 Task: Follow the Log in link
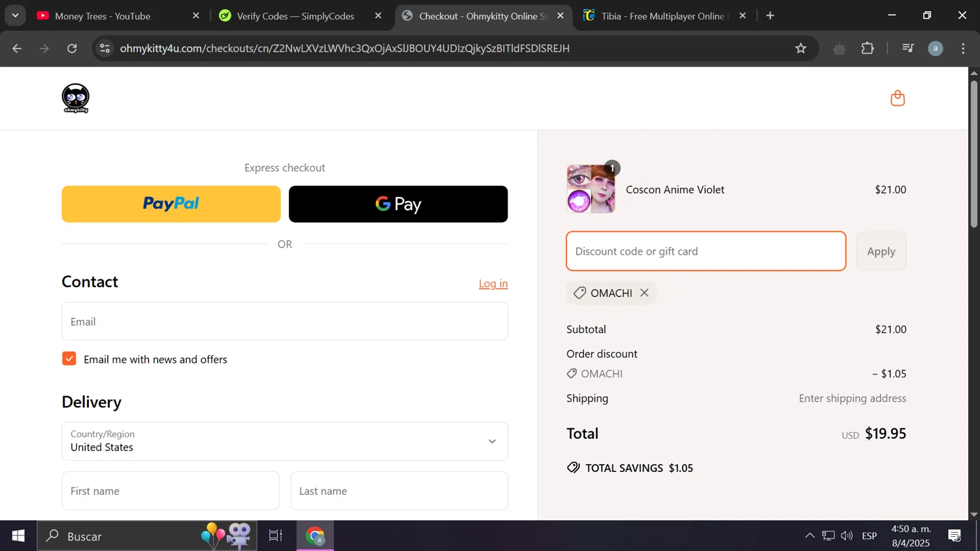point(493,284)
